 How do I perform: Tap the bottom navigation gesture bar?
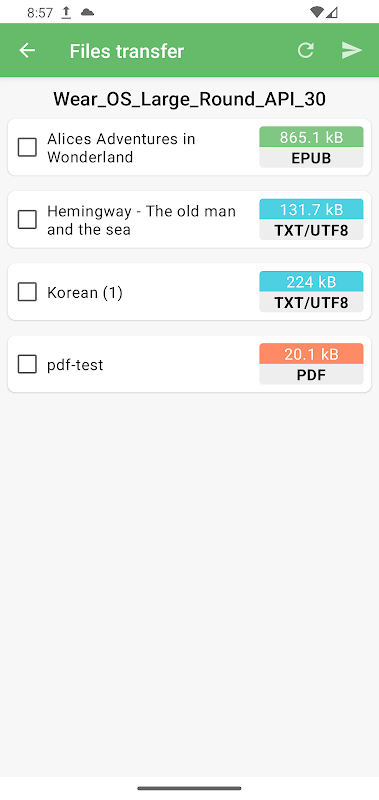pos(189,788)
